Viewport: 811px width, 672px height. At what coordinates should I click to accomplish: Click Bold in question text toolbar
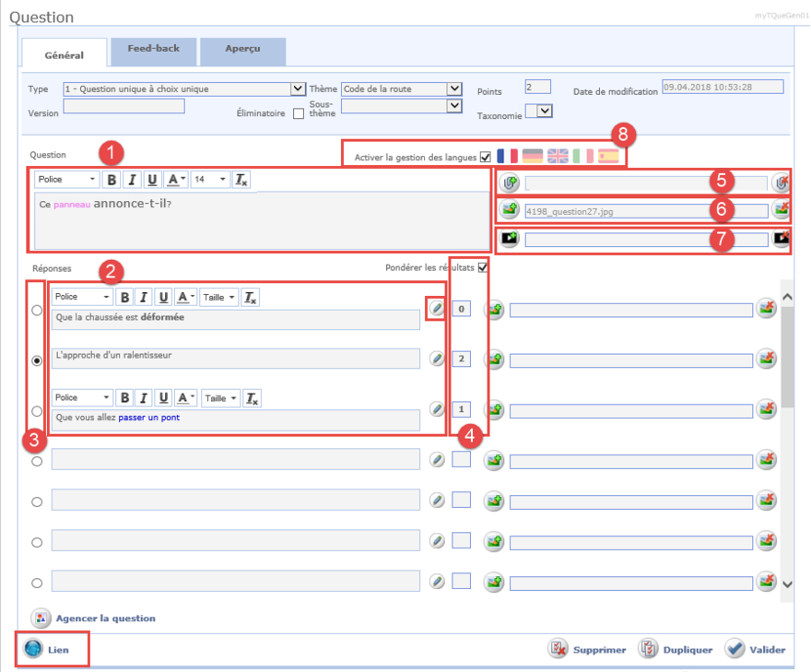[112, 180]
